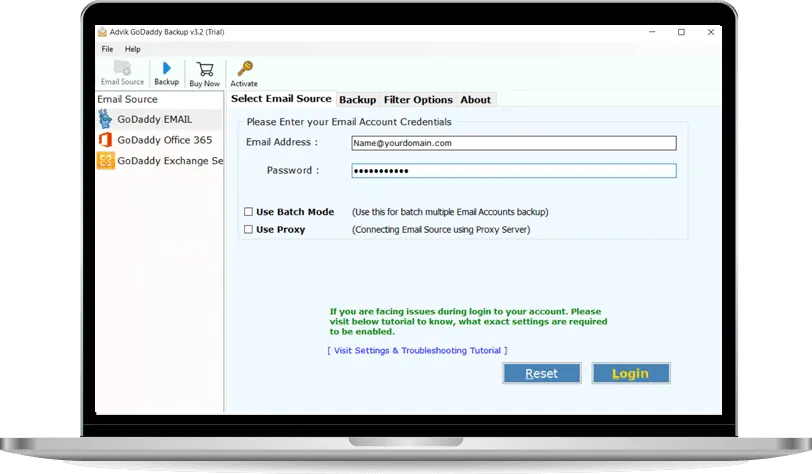Image resolution: width=812 pixels, height=474 pixels.
Task: Click the Login button
Action: coord(631,374)
